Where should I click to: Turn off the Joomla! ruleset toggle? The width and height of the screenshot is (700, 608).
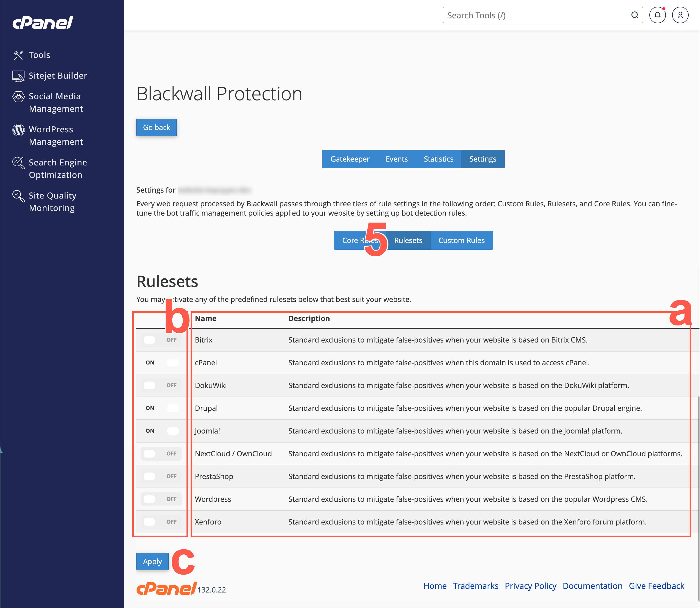(x=161, y=431)
